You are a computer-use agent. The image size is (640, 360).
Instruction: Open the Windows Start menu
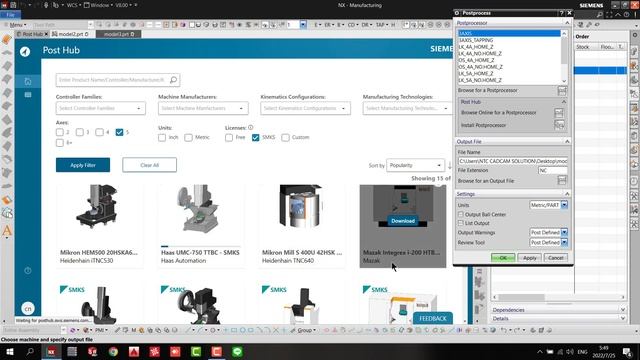point(9,351)
